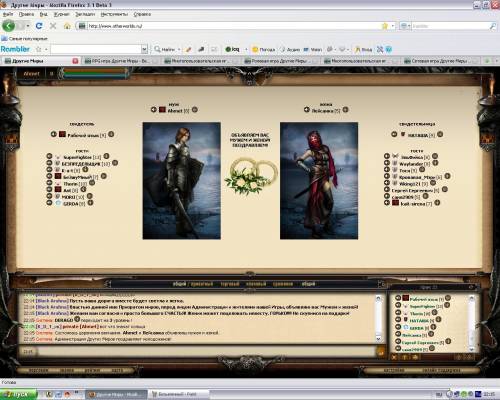Expand the back/forward history dropdown arrow
The image size is (500, 400).
(x=28, y=26)
